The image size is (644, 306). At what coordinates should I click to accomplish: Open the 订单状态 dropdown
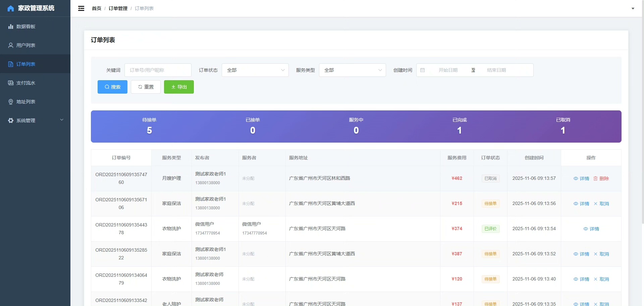click(x=255, y=70)
